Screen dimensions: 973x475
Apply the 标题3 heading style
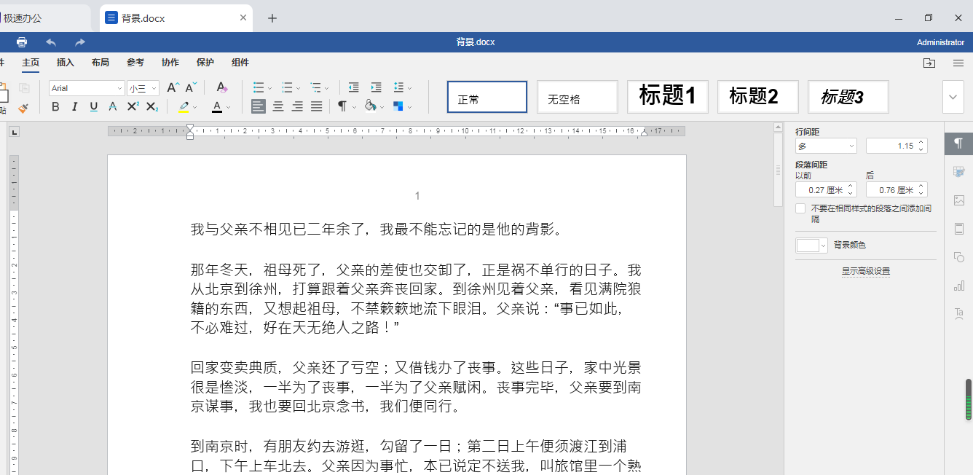point(848,97)
